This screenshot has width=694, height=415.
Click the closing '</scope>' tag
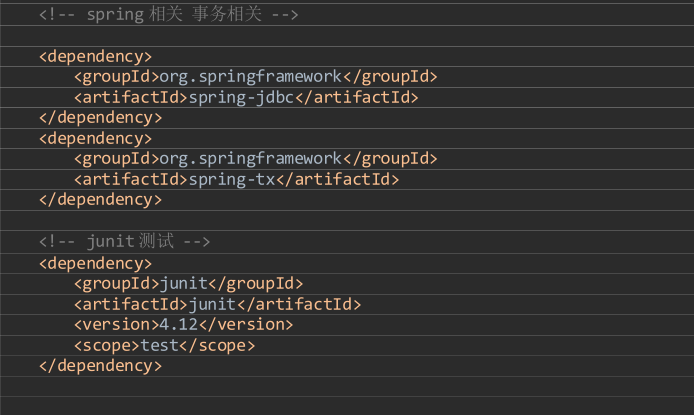tap(217, 346)
